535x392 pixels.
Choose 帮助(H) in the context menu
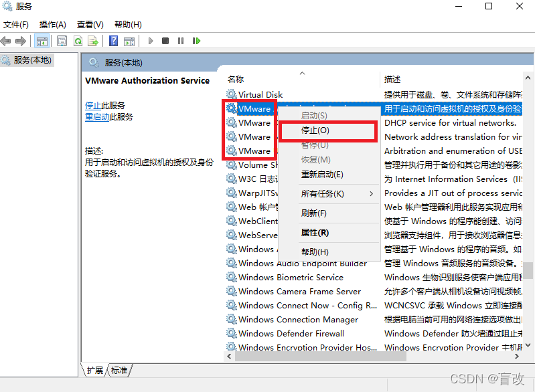click(329, 252)
